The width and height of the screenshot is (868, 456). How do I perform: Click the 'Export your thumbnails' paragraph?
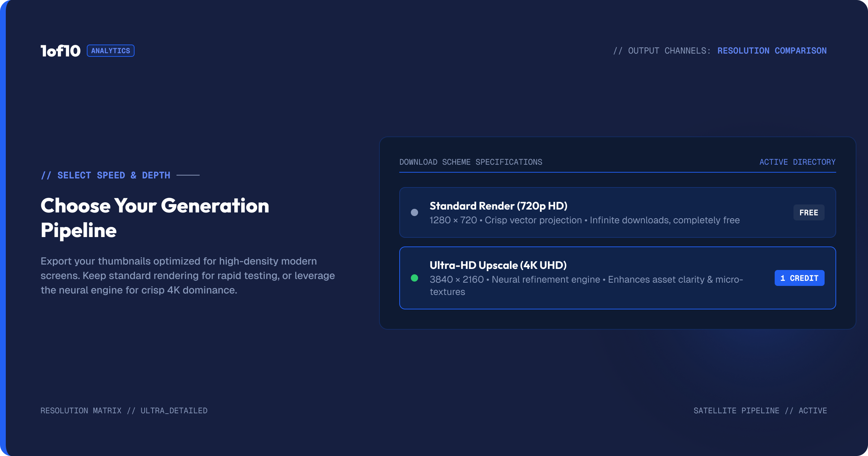point(188,275)
